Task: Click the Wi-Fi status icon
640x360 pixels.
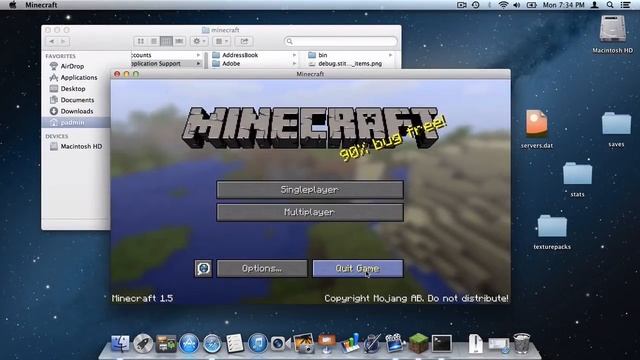Action: click(503, 5)
